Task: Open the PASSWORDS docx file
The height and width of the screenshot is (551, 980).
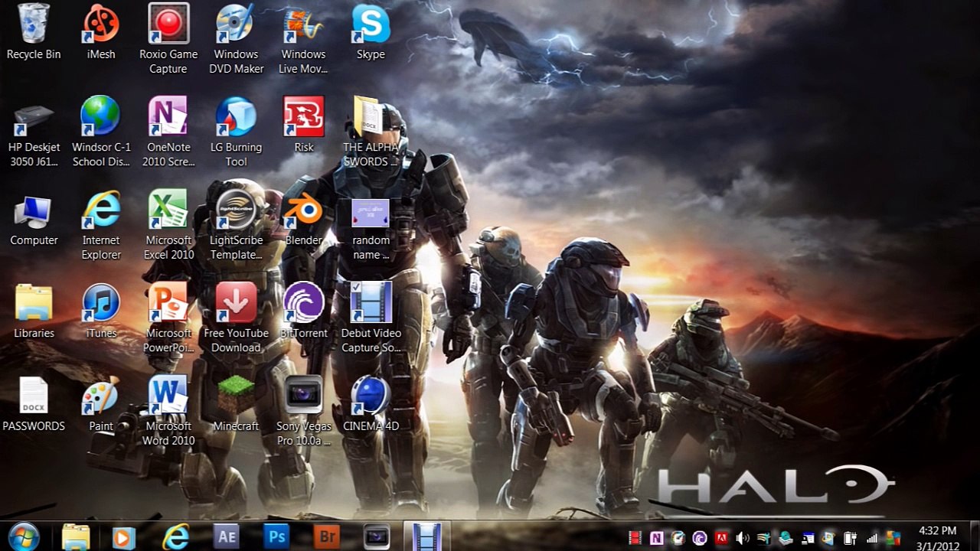Action: click(x=34, y=406)
